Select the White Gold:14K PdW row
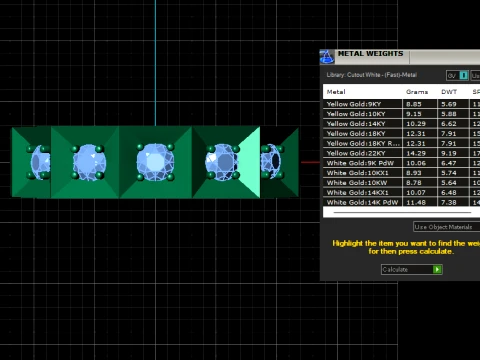Image resolution: width=480 pixels, height=360 pixels. click(401, 202)
